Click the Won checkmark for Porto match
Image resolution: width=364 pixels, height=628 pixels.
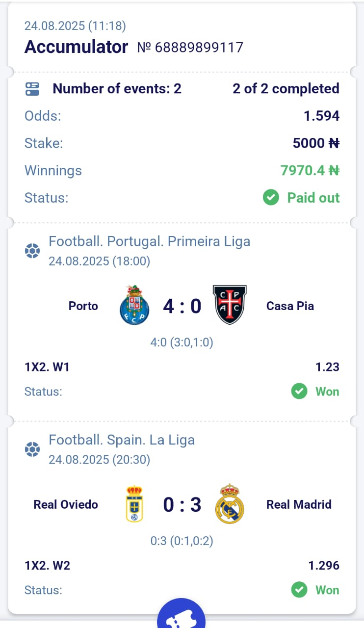(x=299, y=392)
